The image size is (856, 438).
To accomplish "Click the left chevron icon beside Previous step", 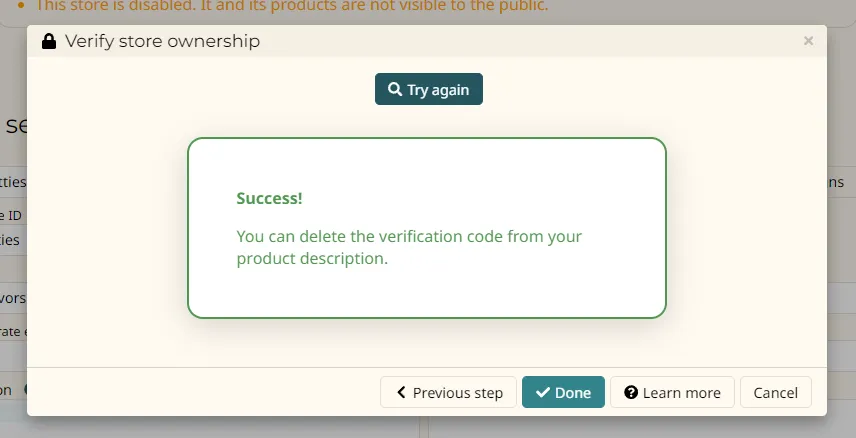I will coord(401,393).
